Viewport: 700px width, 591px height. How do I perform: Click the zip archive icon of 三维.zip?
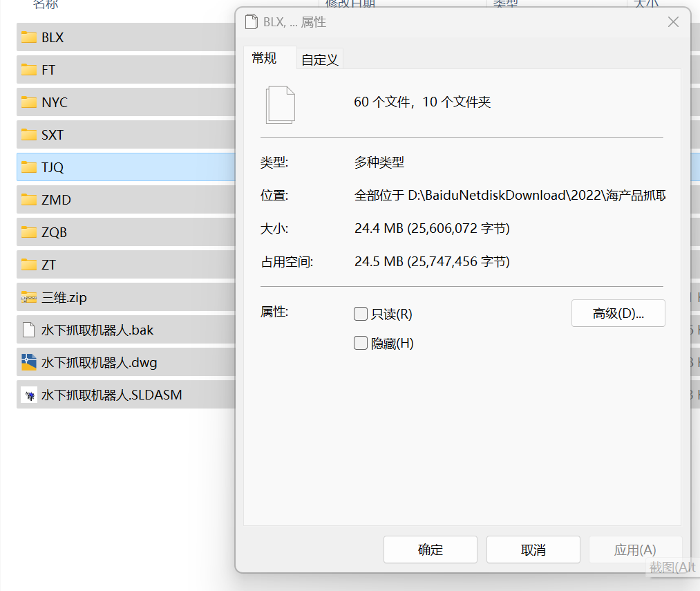[x=28, y=297]
